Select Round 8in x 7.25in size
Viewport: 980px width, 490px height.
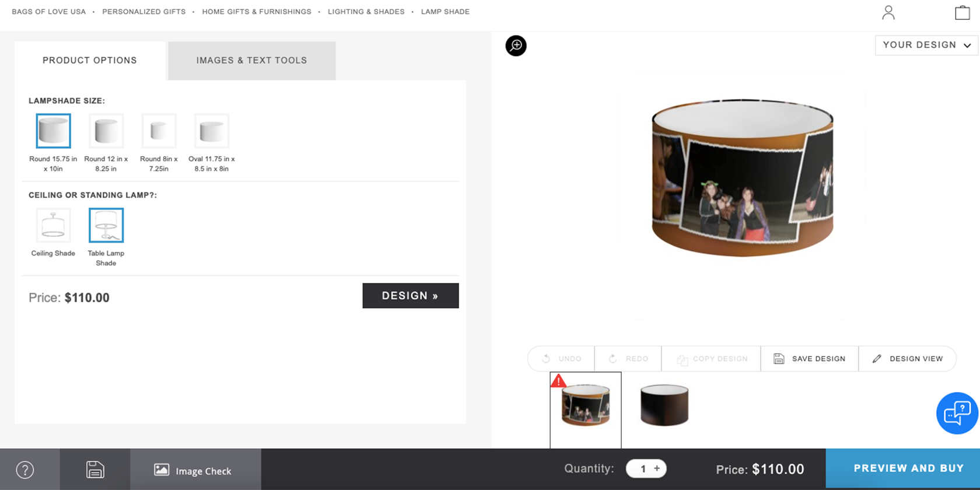159,143
